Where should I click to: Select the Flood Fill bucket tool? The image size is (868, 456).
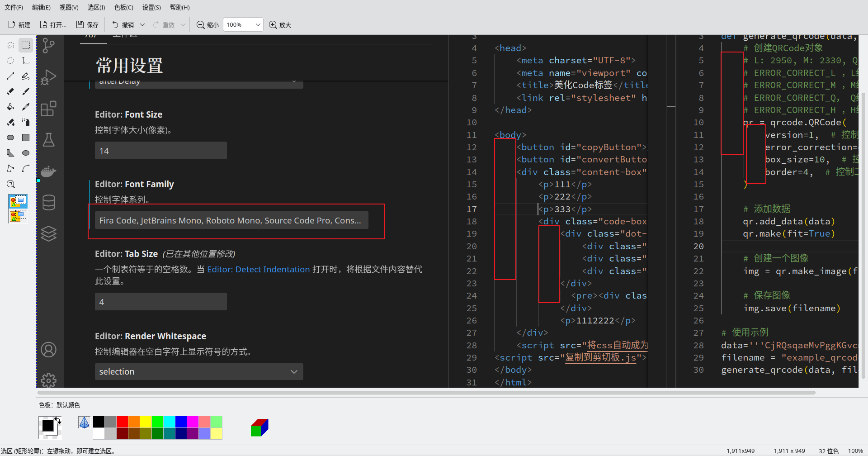click(10, 107)
